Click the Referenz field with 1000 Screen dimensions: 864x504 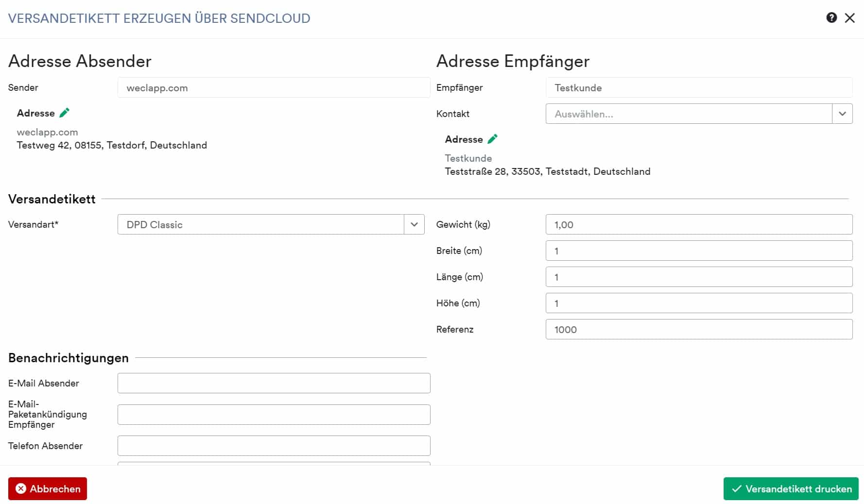(699, 329)
